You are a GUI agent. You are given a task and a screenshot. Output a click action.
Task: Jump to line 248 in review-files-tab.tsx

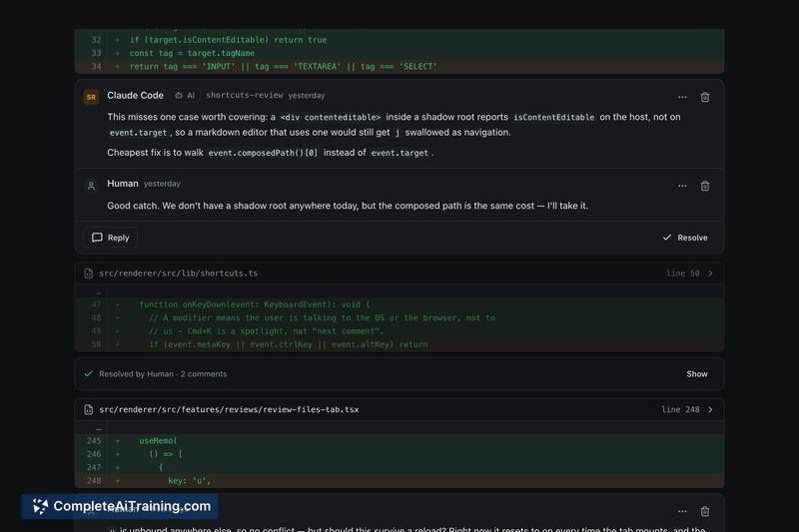[687, 409]
